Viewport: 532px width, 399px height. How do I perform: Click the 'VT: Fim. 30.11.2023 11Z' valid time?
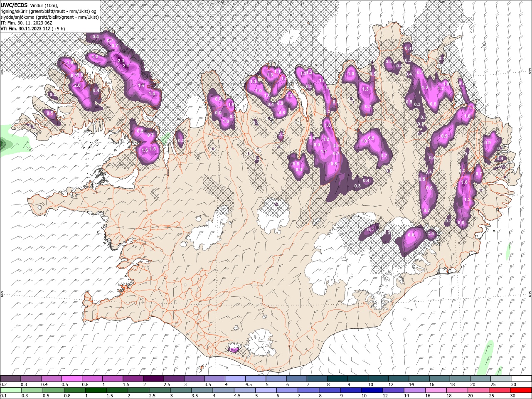tap(25, 29)
